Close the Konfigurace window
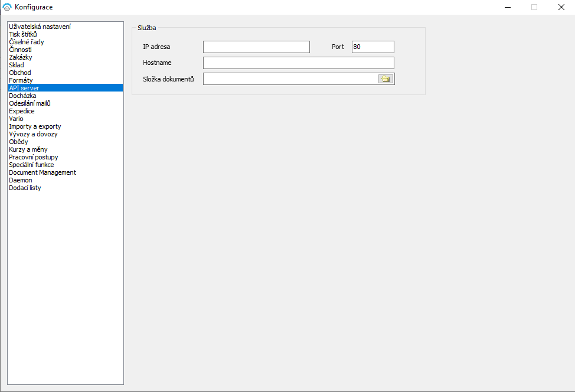The image size is (575, 392). [561, 7]
